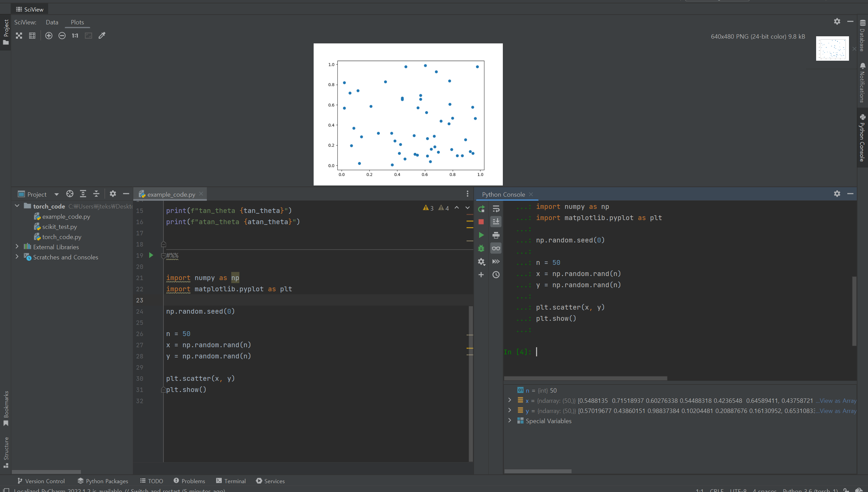The height and width of the screenshot is (492, 868).
Task: Switch to the SciView Data tab
Action: [x=52, y=22]
